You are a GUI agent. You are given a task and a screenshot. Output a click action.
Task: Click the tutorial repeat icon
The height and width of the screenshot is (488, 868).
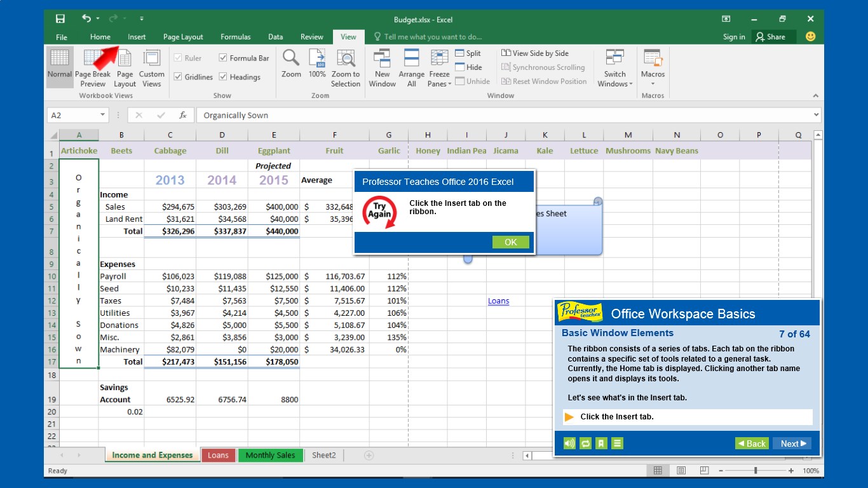[585, 444]
